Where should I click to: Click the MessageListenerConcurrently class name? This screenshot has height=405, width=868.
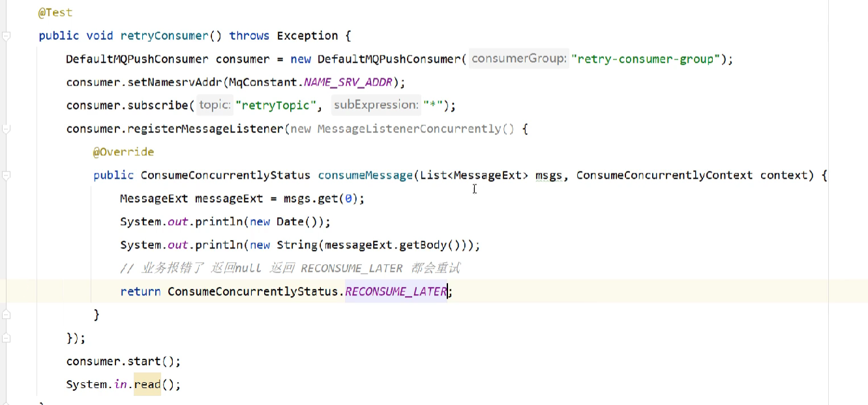(409, 129)
